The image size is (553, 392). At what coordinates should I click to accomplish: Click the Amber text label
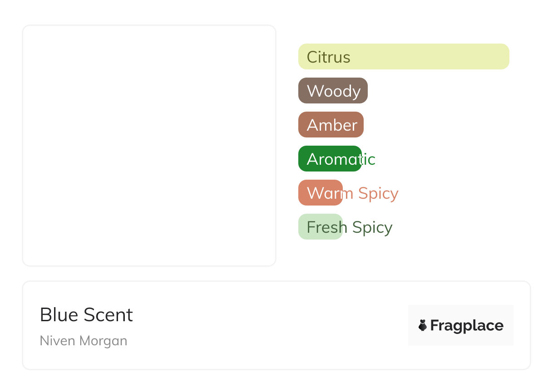(332, 125)
